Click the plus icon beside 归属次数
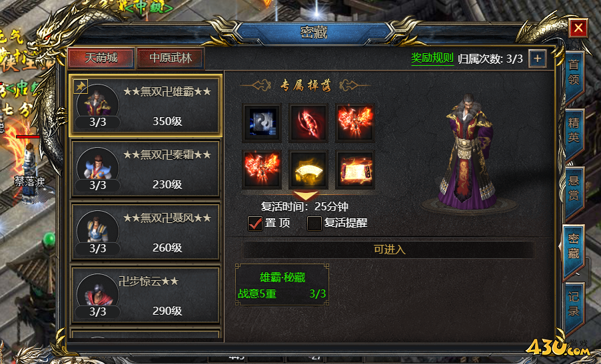The image size is (601, 364). coord(538,59)
